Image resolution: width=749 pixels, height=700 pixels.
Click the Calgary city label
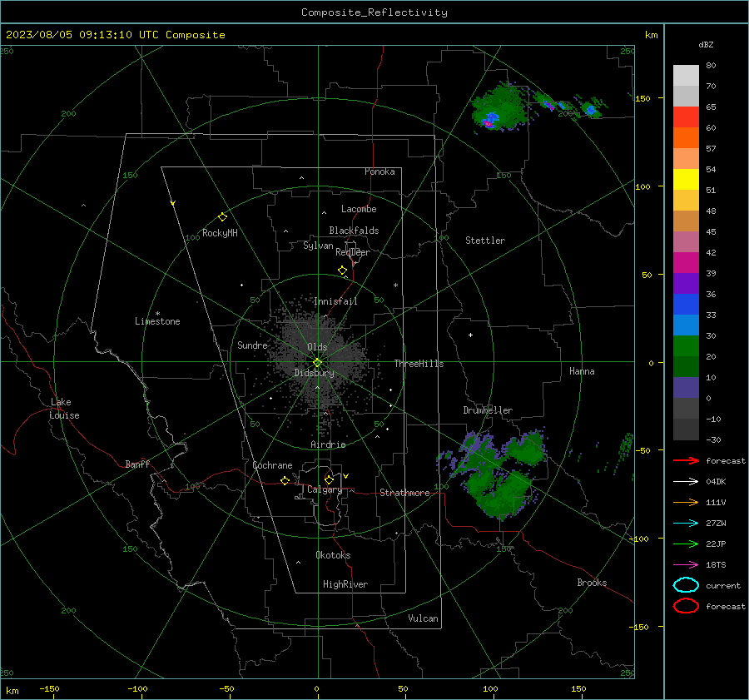coord(325,489)
